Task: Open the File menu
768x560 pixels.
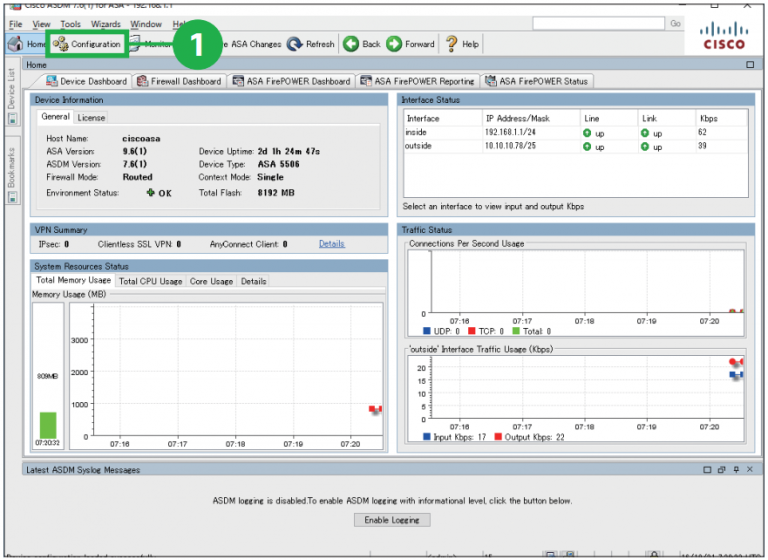Action: point(16,24)
